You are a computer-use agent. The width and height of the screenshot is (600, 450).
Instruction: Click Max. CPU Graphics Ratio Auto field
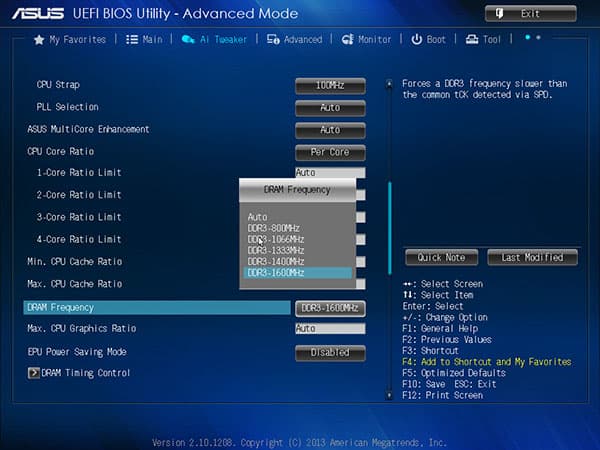[x=330, y=328]
